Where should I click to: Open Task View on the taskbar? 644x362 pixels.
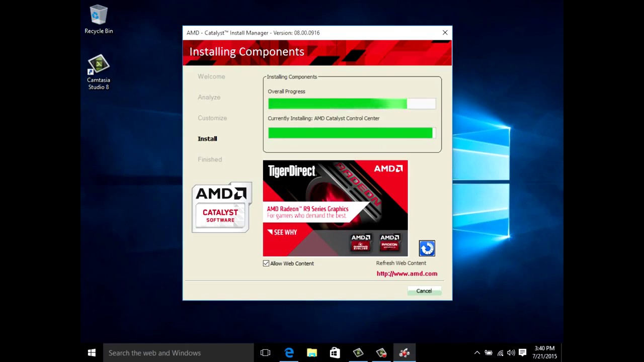265,353
